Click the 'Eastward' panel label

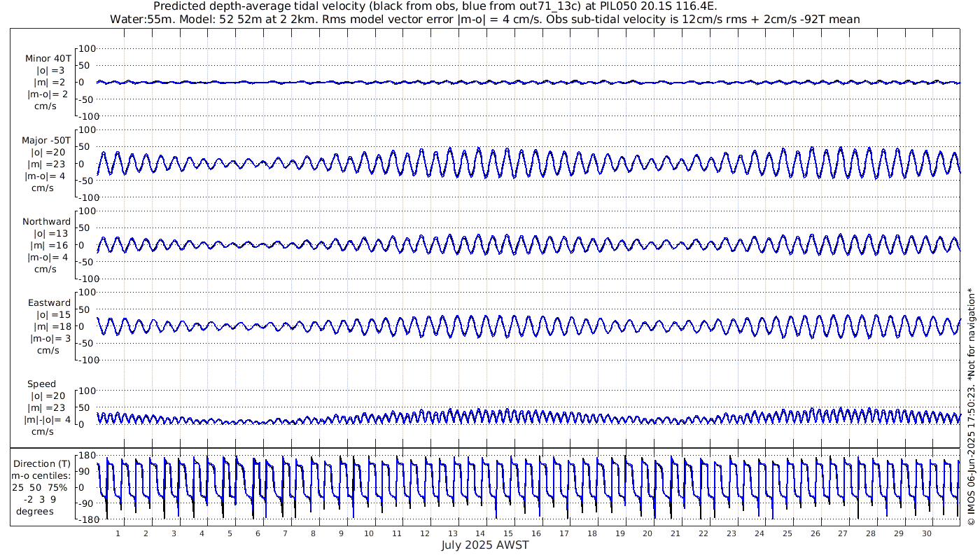pos(49,303)
